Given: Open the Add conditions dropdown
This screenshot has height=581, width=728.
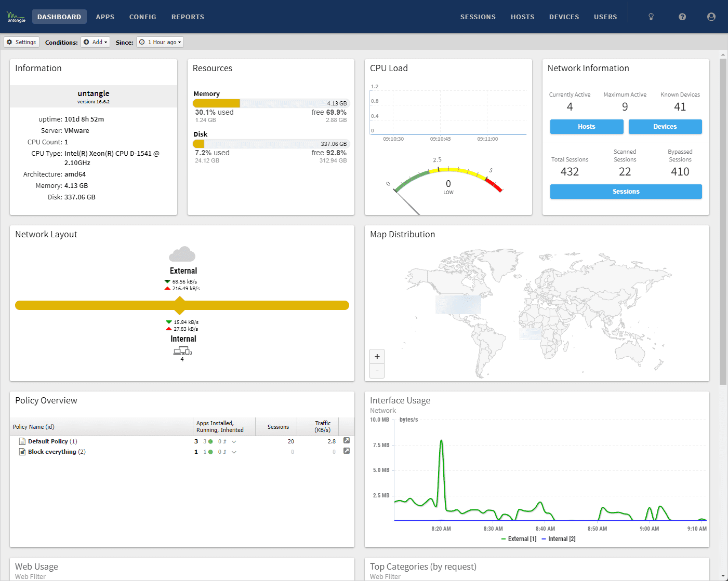Looking at the screenshot, I should [96, 42].
